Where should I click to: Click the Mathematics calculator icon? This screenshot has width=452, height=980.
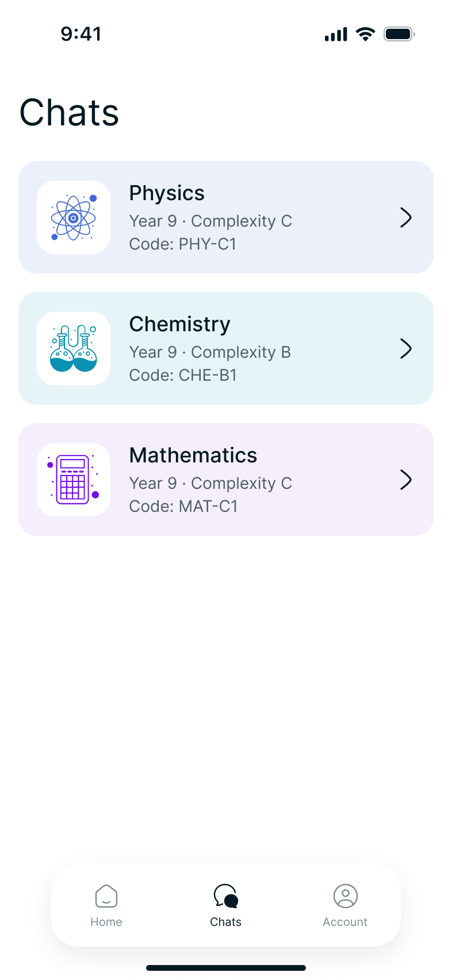(74, 480)
